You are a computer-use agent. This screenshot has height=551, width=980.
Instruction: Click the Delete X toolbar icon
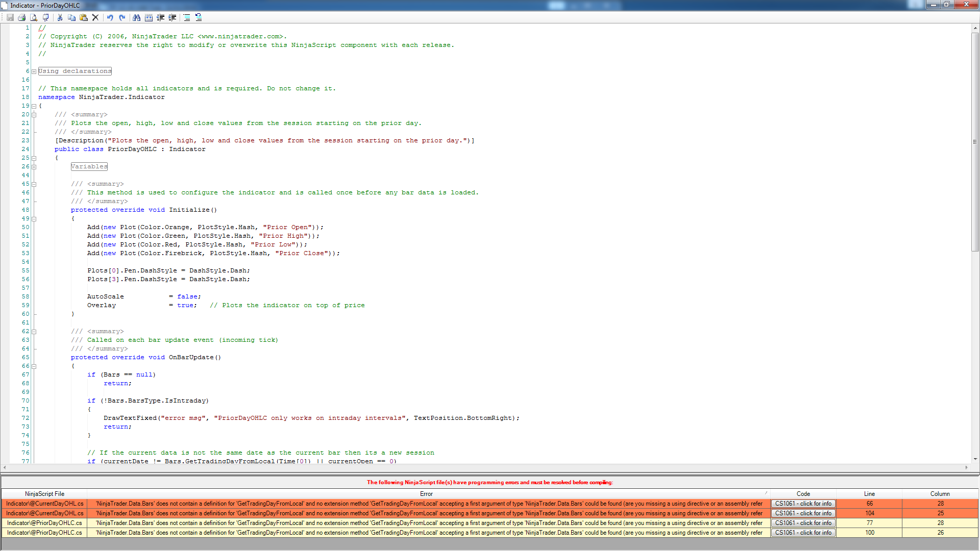[95, 17]
